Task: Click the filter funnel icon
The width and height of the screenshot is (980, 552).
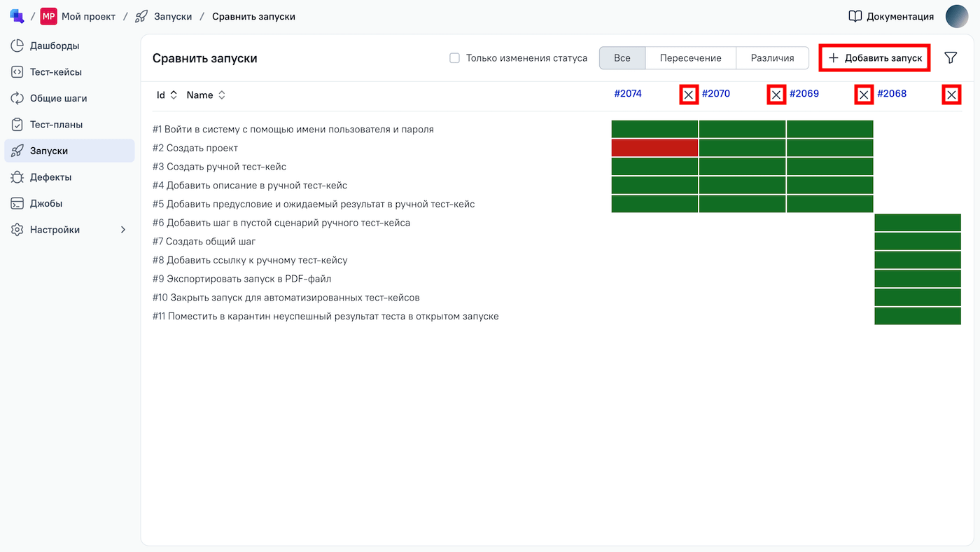Action: point(951,58)
